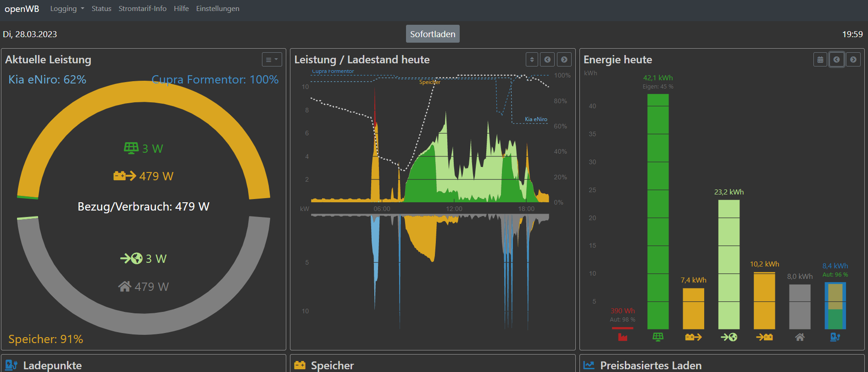This screenshot has height=372, width=868.
Task: Open Stromtarif-Info in the navbar
Action: coord(142,9)
